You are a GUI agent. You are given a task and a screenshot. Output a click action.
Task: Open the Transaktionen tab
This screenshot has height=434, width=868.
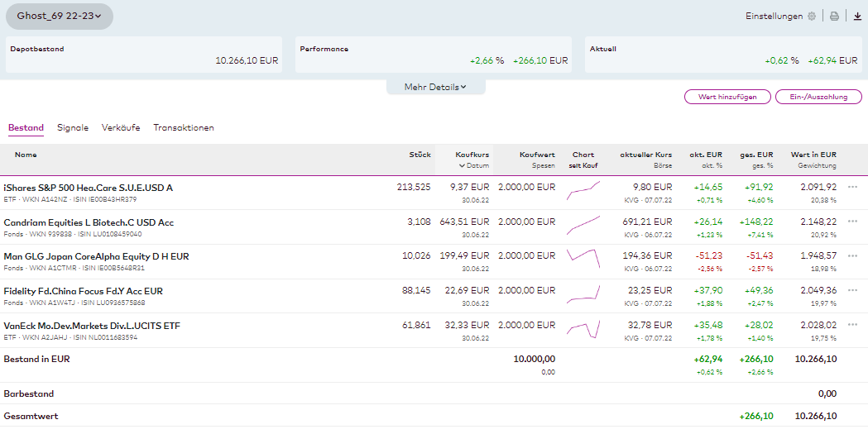184,128
